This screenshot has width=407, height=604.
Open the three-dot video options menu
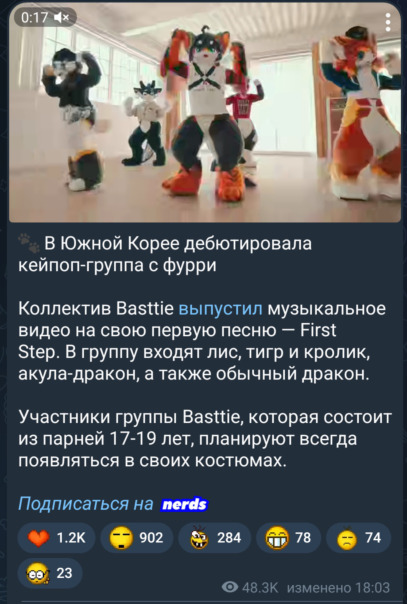(x=388, y=22)
